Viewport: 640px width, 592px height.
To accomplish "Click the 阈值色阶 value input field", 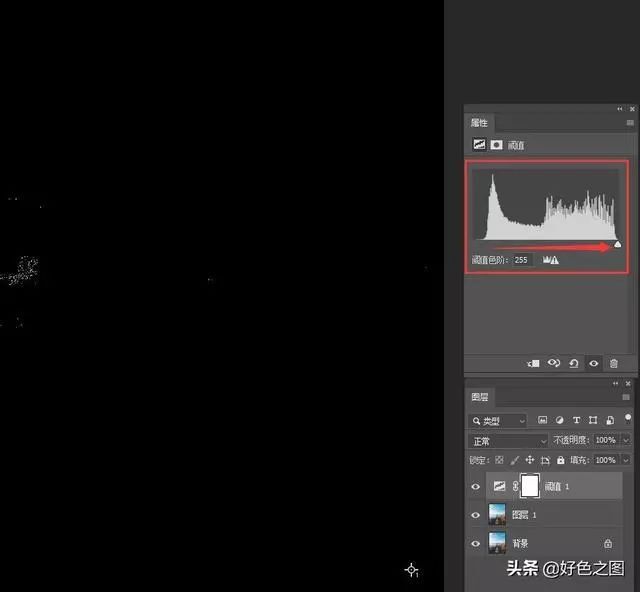I will tap(523, 259).
